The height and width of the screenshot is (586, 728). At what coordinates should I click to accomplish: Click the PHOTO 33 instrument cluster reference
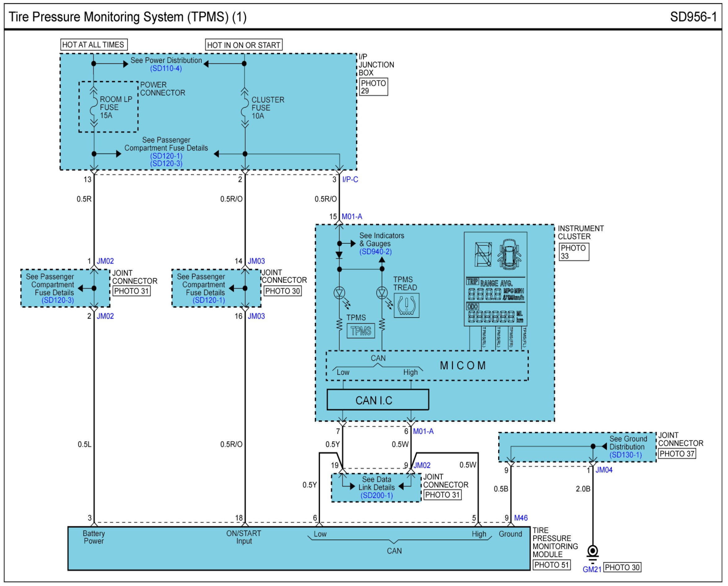[573, 252]
